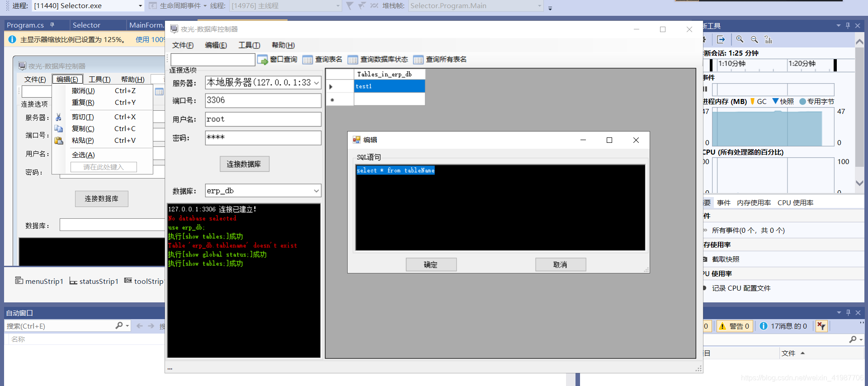Screen dimensions: 868x386
Task: Click the 查询表名 toolbar button
Action: (322, 60)
